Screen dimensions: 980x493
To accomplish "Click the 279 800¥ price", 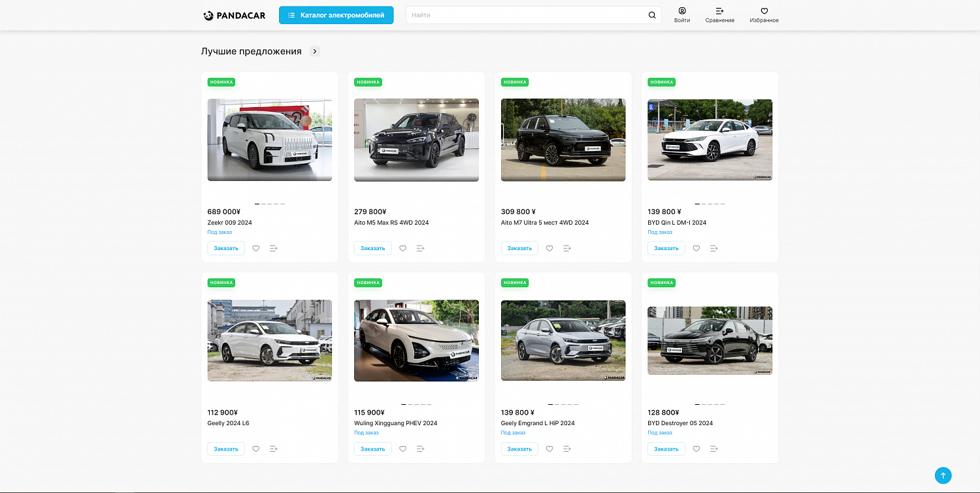I will pos(370,212).
